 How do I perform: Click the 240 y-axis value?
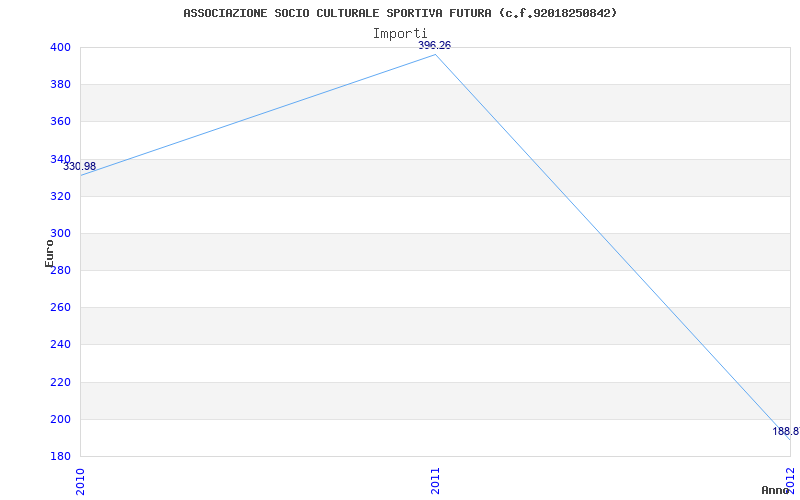[60, 345]
